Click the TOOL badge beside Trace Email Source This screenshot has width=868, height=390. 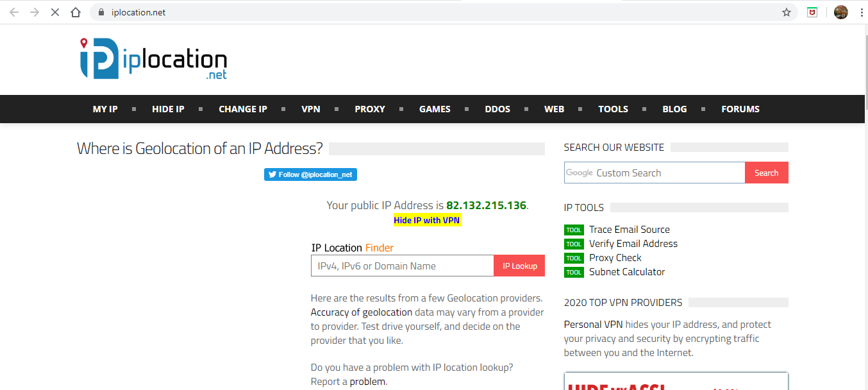574,230
